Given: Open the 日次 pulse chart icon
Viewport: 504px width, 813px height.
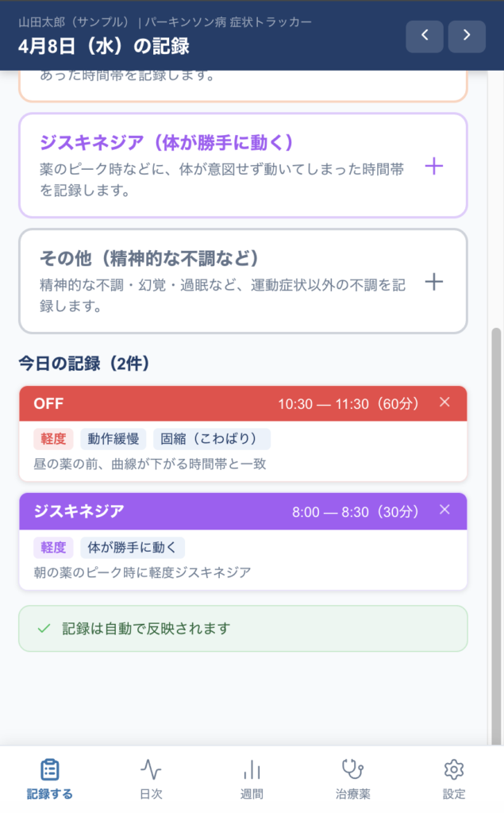Looking at the screenshot, I should point(151,769).
